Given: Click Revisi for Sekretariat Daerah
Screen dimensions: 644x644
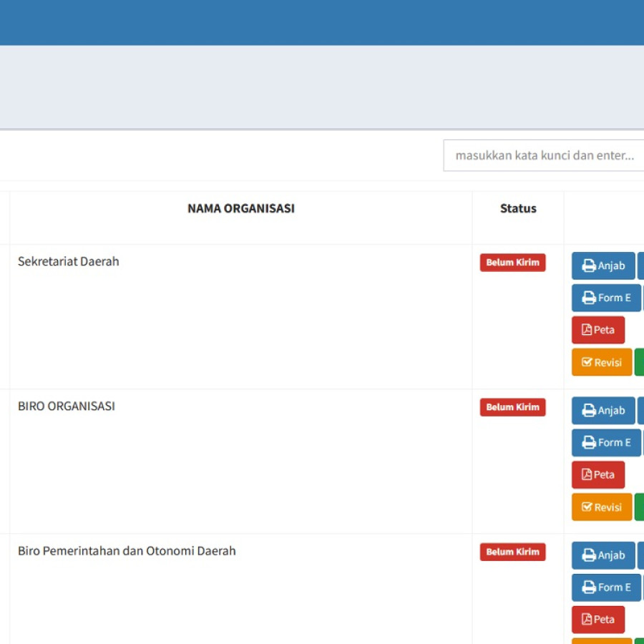Looking at the screenshot, I should (x=602, y=362).
